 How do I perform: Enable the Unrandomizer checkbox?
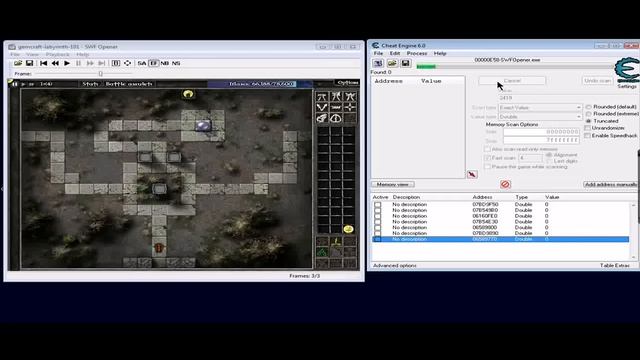click(588, 128)
